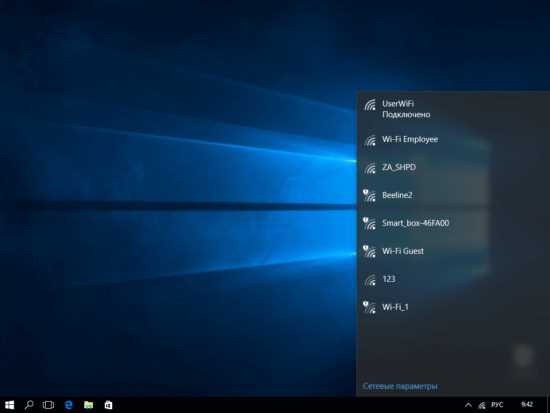
Task: Click the connected UserWiFi entry
Action: coord(453,109)
